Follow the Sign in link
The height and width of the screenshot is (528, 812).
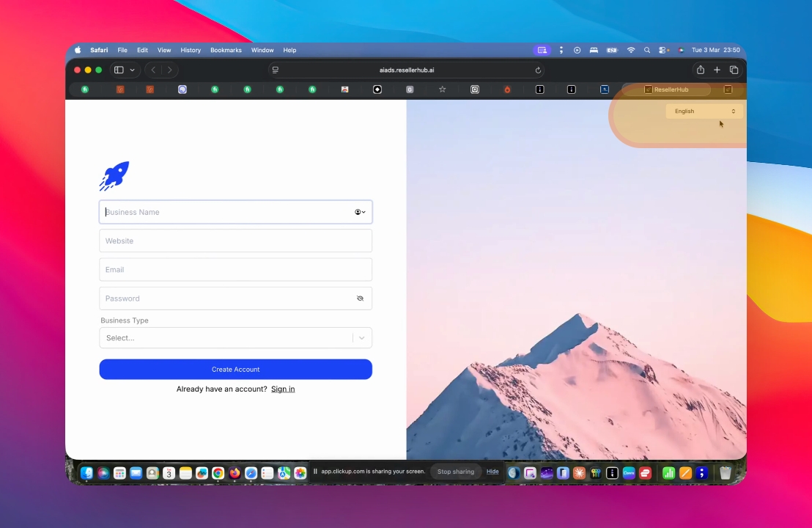click(x=283, y=389)
